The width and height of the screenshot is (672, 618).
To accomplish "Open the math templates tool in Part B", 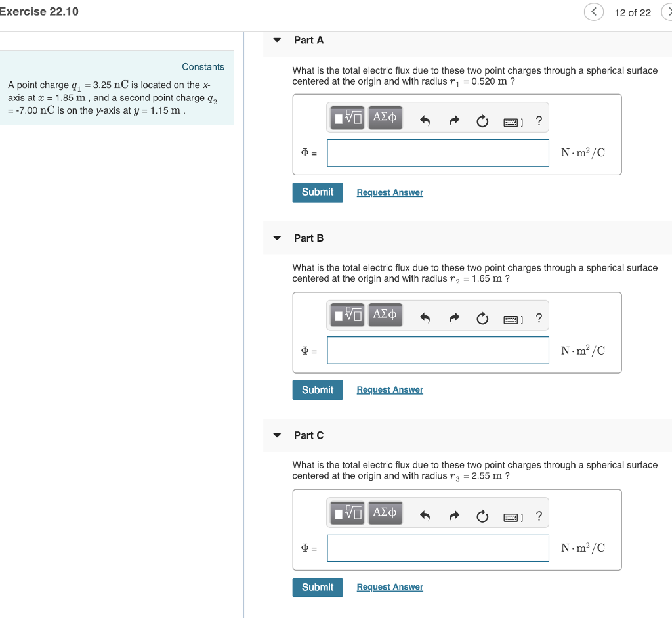I will click(x=347, y=315).
